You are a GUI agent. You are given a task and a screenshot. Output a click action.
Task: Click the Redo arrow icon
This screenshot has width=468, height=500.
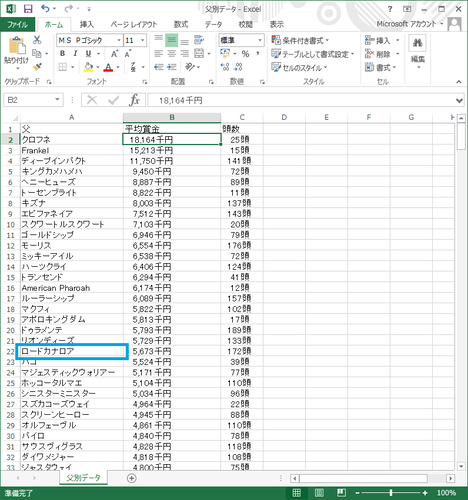click(69, 9)
